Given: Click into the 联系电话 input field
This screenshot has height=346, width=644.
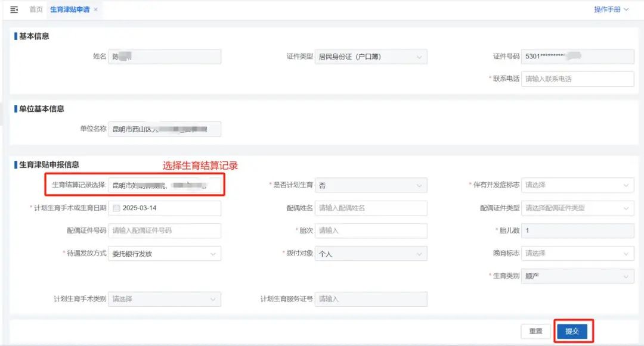Looking at the screenshot, I should coord(578,79).
